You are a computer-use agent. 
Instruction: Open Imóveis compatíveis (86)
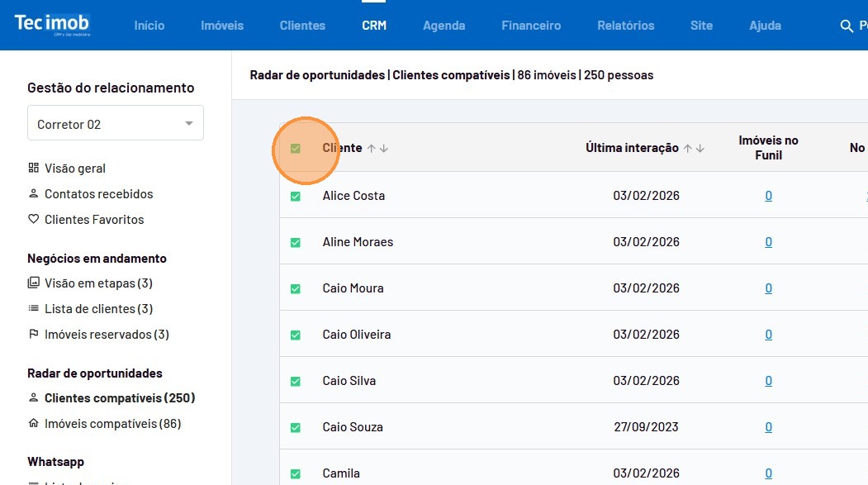(112, 424)
